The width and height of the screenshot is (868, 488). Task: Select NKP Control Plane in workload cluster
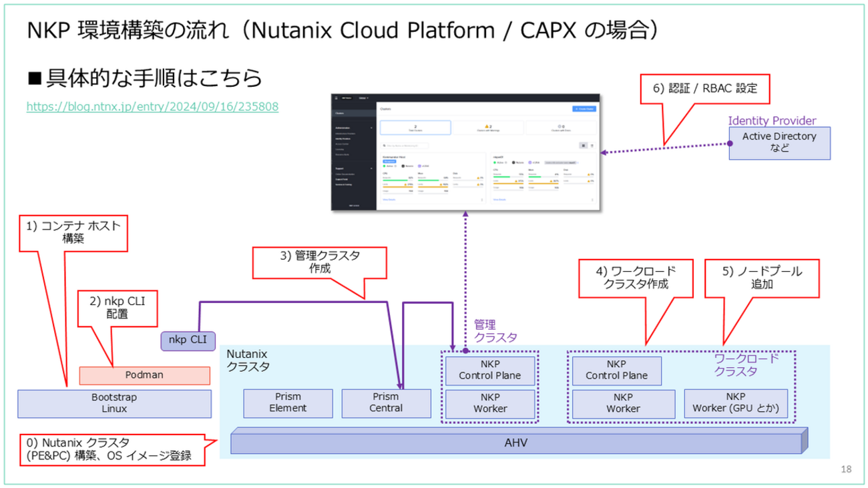(x=616, y=370)
